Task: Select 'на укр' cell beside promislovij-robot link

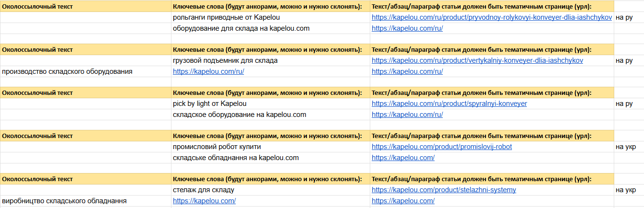Action: coord(629,147)
